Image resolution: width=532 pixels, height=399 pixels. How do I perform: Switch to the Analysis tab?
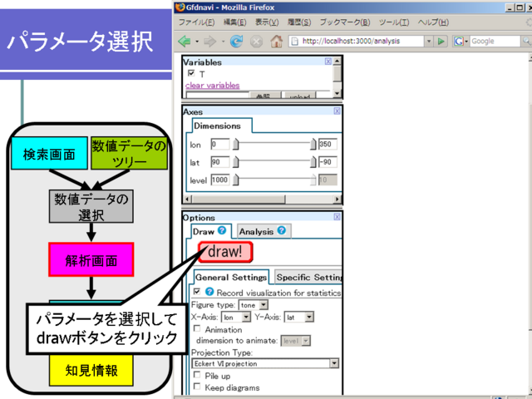(x=256, y=232)
